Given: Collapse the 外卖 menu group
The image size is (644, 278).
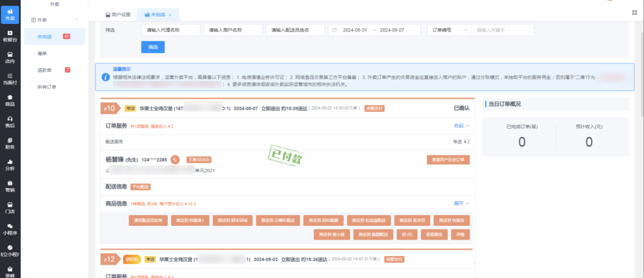Looking at the screenshot, I should point(76,20).
